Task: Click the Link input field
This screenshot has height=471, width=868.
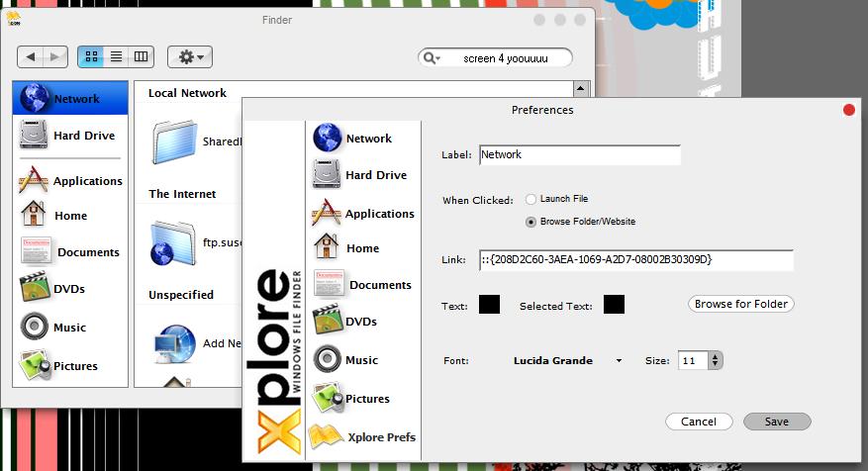Action: coord(636,259)
